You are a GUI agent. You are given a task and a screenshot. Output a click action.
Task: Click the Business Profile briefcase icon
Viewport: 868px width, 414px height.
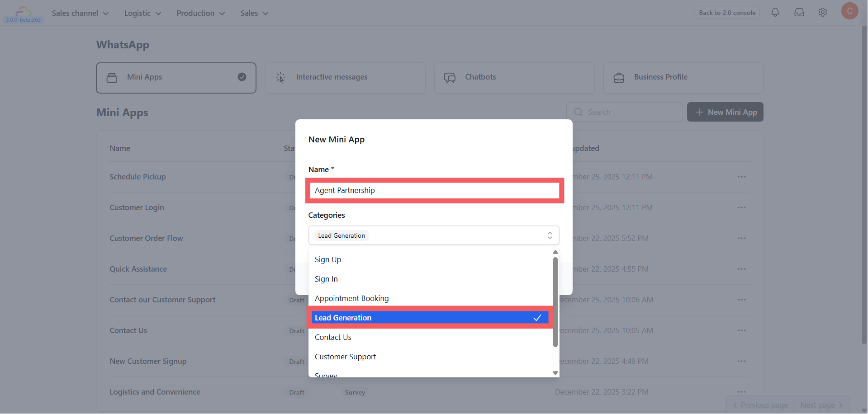(619, 78)
